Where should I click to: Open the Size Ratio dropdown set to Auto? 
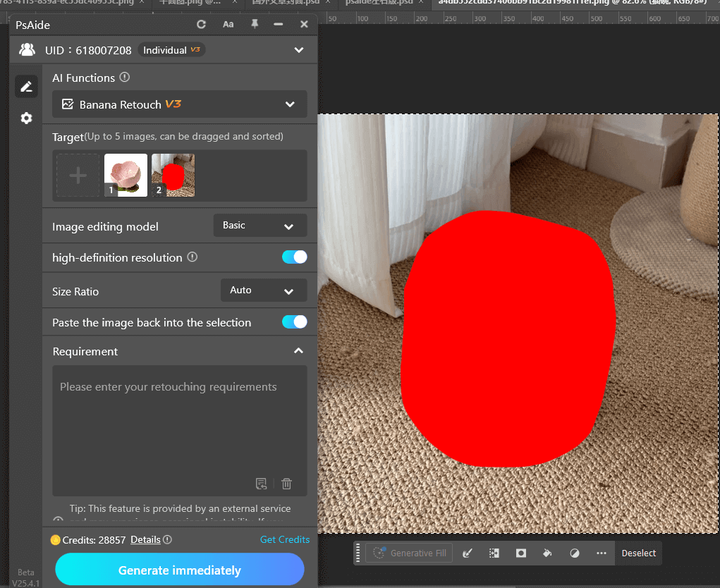pos(263,290)
